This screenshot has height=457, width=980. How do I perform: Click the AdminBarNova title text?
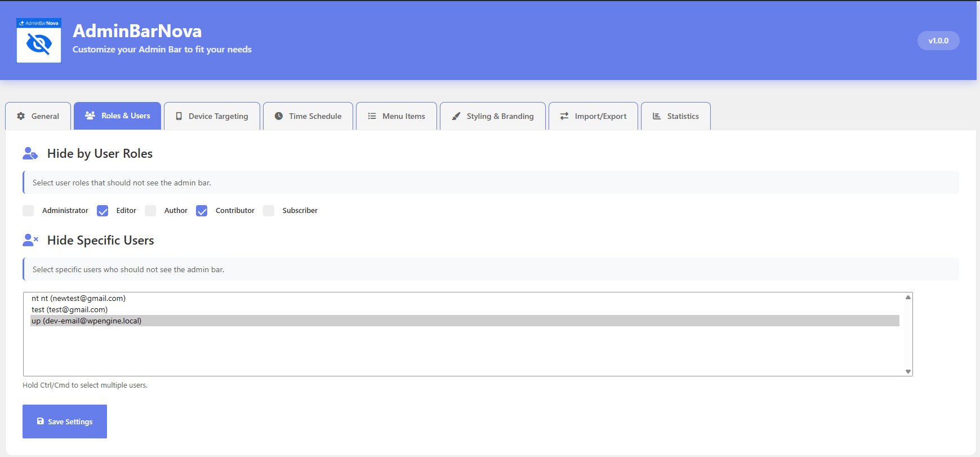pos(137,30)
